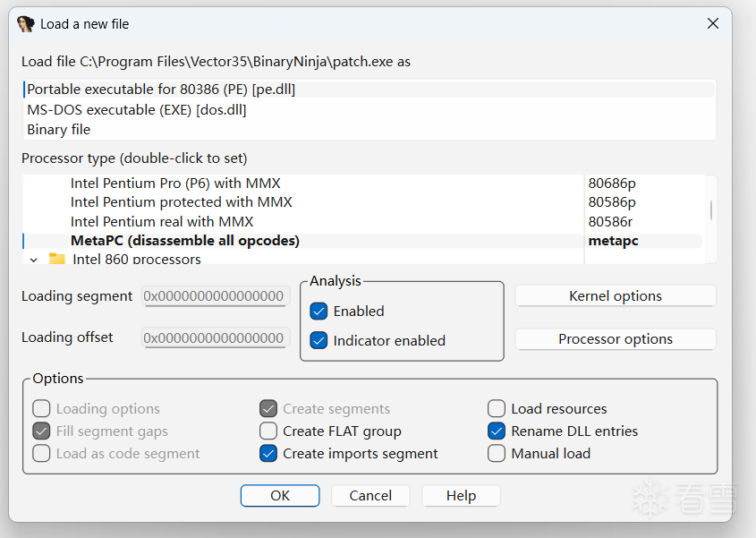The width and height of the screenshot is (756, 538).
Task: Select Portable executable for 80386 loader
Action: (x=161, y=90)
